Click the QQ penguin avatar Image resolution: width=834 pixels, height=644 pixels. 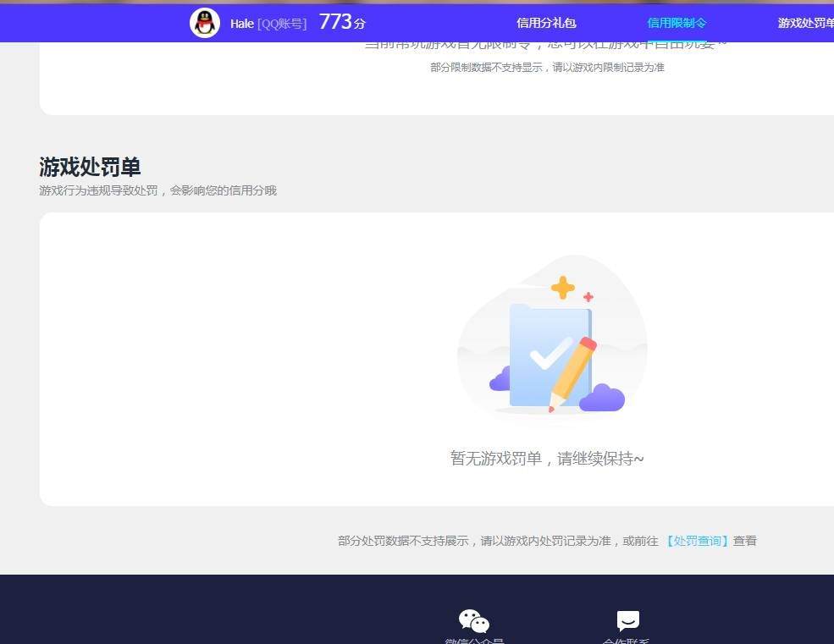[205, 24]
